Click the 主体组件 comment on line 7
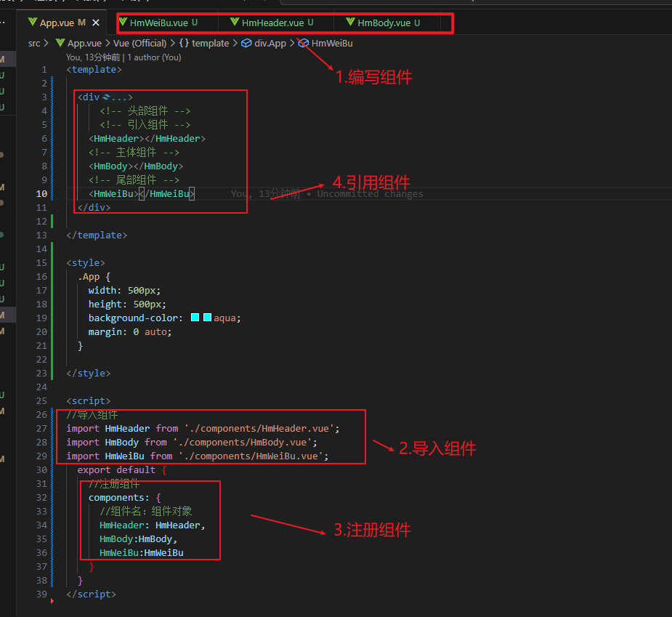The image size is (672, 617). point(134,153)
